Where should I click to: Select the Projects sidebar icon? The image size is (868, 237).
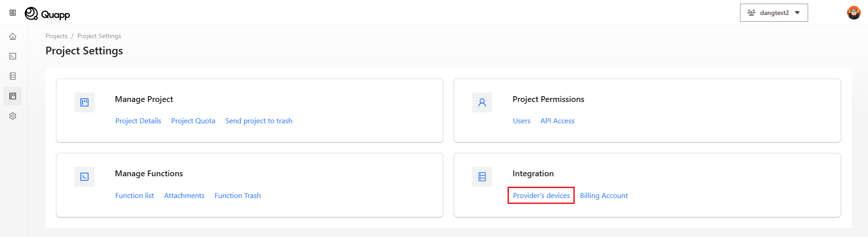(x=13, y=96)
